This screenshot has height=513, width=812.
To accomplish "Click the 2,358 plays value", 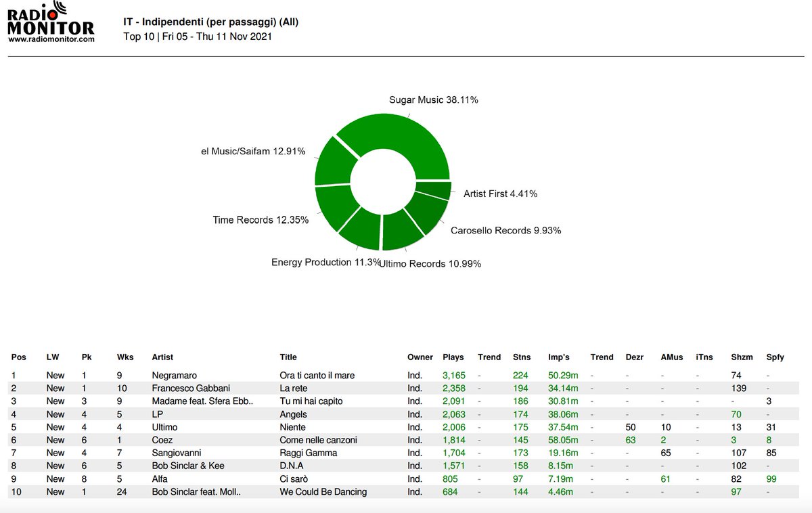I will [455, 388].
